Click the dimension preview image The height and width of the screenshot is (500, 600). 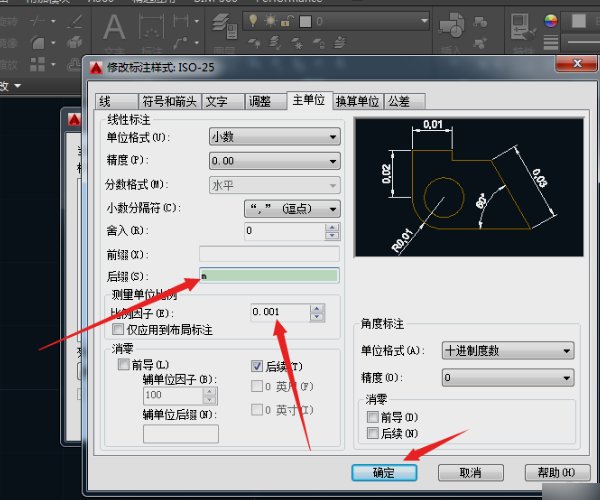tap(470, 187)
